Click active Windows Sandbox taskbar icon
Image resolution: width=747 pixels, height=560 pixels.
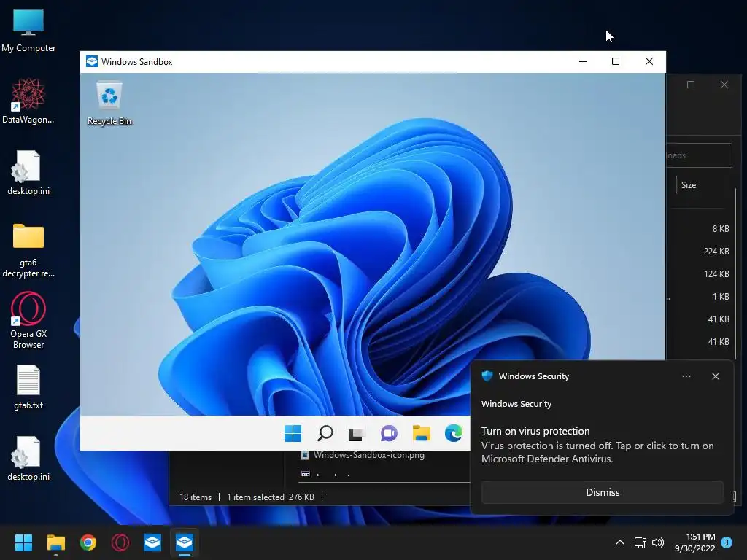(185, 542)
